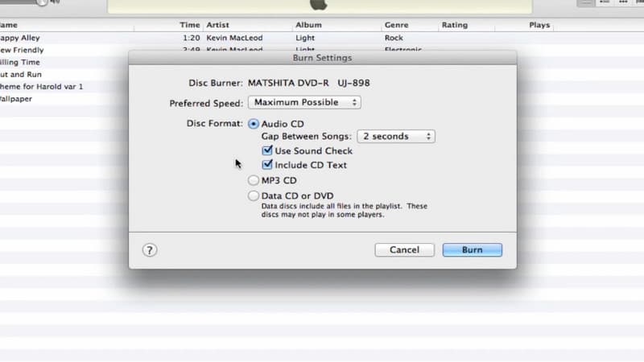Open the Preferred Speed dropdown
The height and width of the screenshot is (362, 644).
coord(304,102)
